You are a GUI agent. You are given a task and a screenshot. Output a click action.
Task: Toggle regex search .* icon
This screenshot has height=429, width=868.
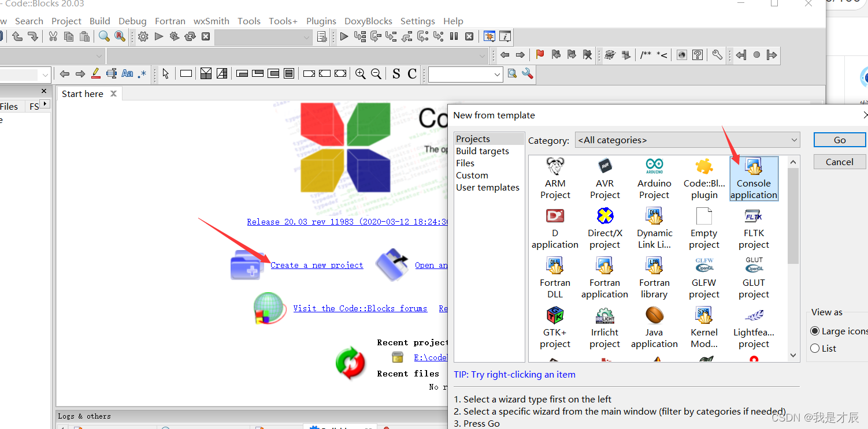142,73
